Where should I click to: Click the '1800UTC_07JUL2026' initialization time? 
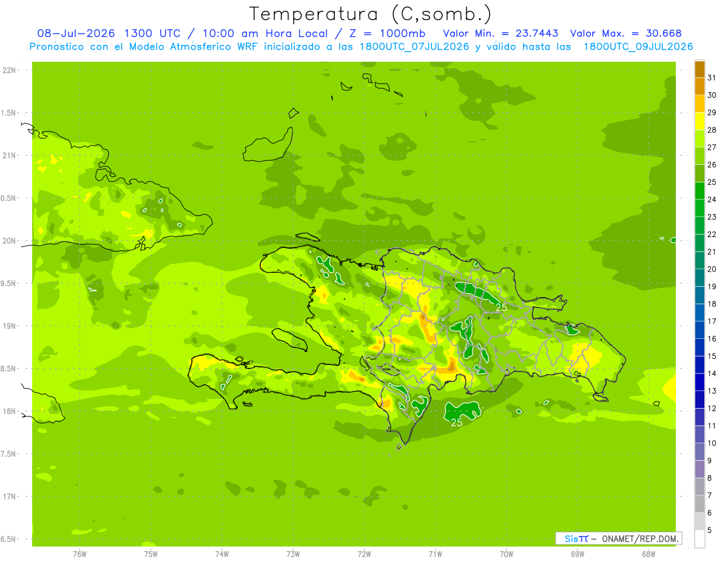click(415, 47)
